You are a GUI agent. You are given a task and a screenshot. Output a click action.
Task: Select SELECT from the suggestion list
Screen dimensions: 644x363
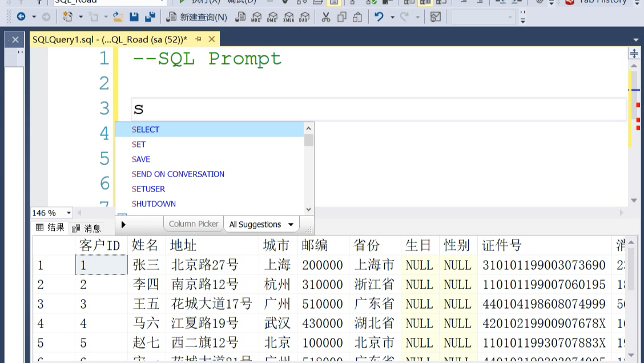(146, 130)
